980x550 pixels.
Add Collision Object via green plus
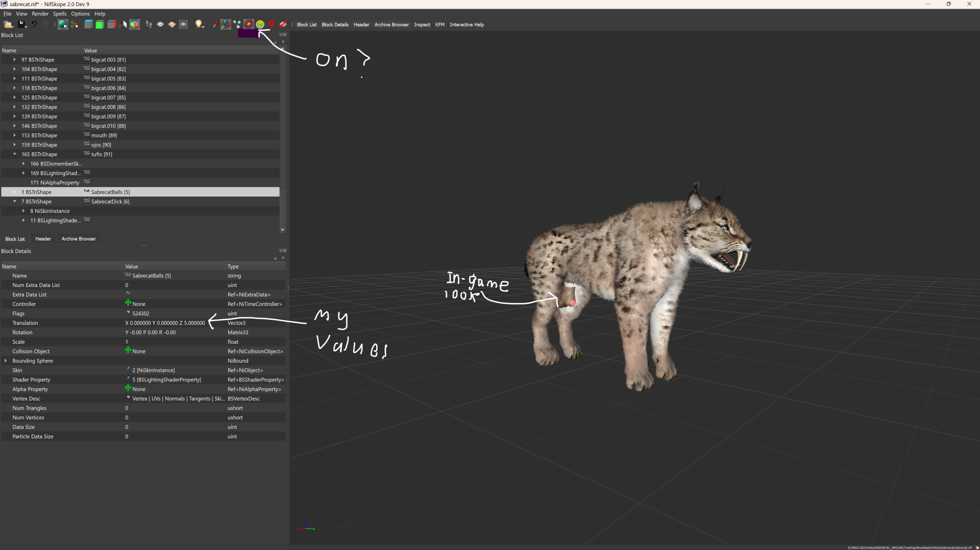click(x=128, y=351)
